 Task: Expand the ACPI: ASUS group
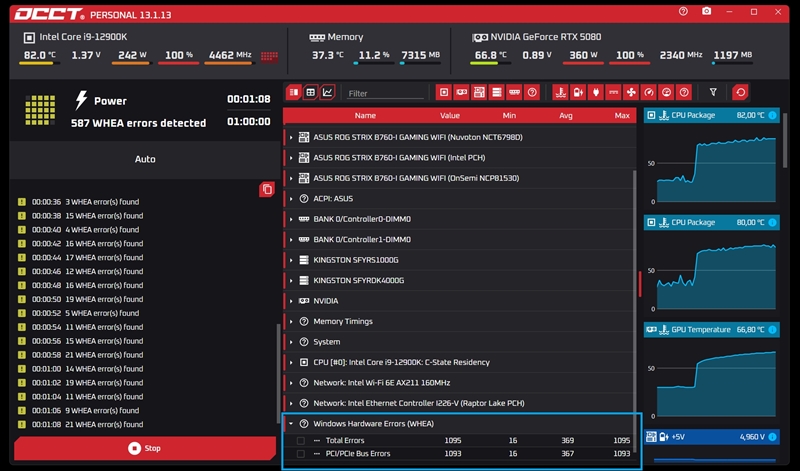(291, 199)
